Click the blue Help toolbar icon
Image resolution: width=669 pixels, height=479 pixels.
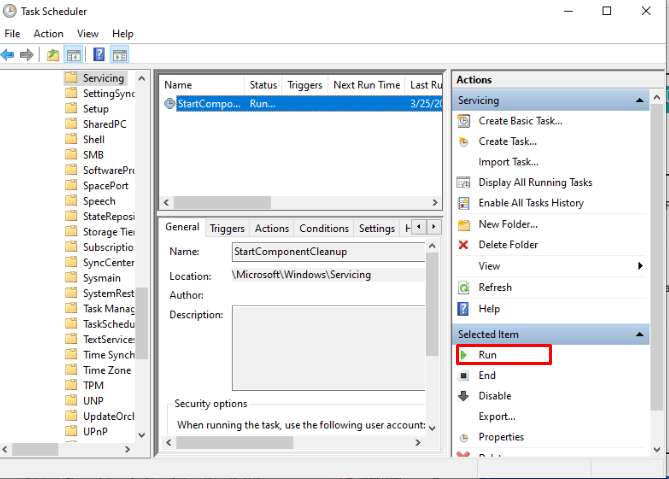99,54
